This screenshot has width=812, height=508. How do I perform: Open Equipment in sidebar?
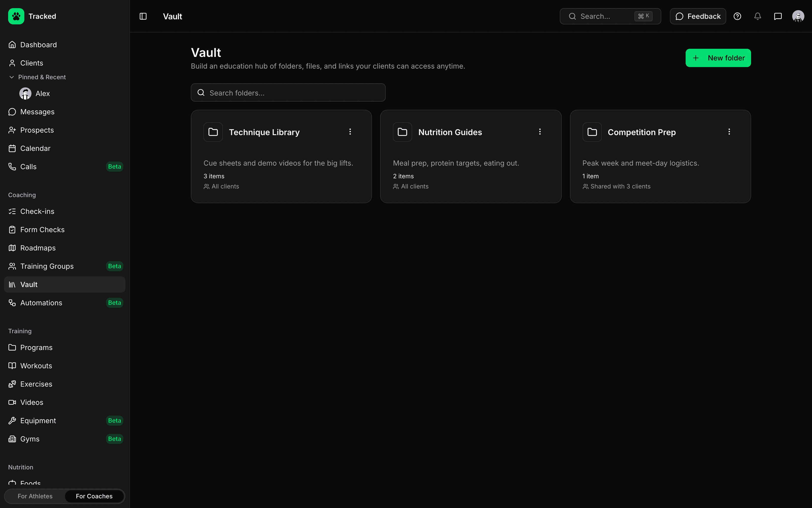[x=64, y=421]
